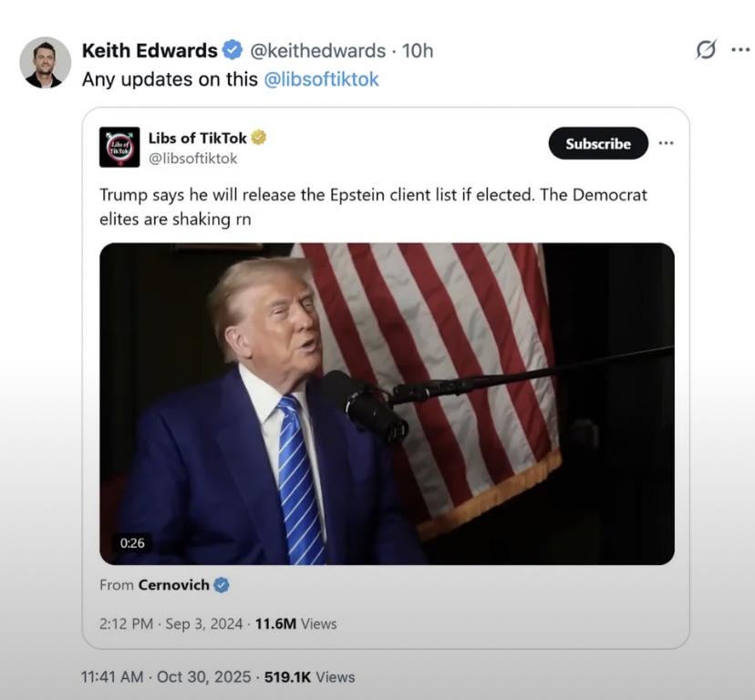
Task: Click the gold verified badge on Libs of TikTok
Action: (259, 138)
